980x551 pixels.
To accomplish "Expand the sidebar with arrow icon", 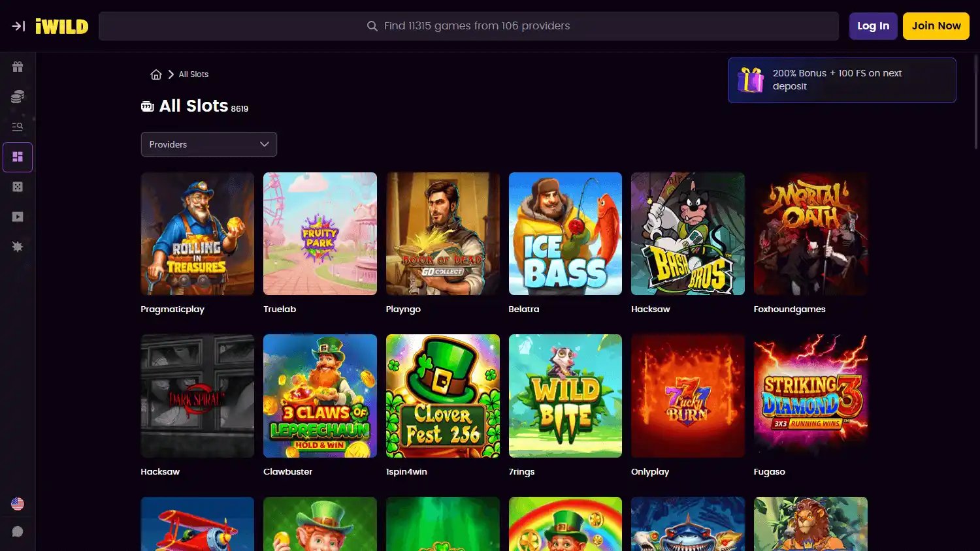I will click(18, 26).
